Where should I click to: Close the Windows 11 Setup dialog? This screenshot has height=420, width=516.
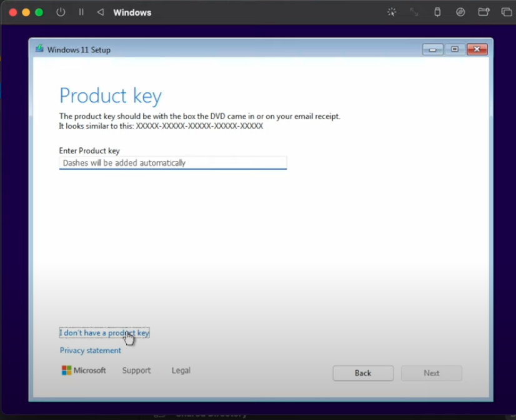tap(477, 49)
